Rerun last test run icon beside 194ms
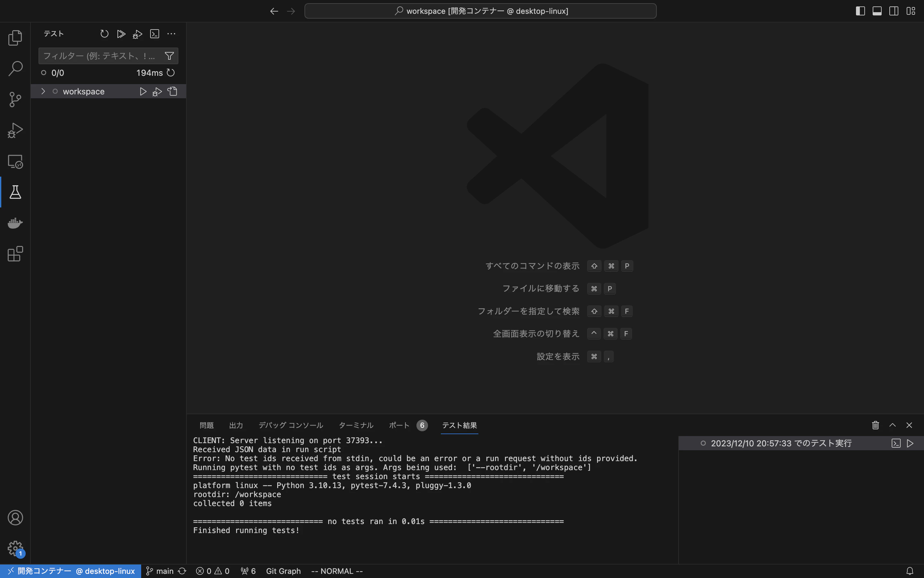924x578 pixels. pos(171,73)
